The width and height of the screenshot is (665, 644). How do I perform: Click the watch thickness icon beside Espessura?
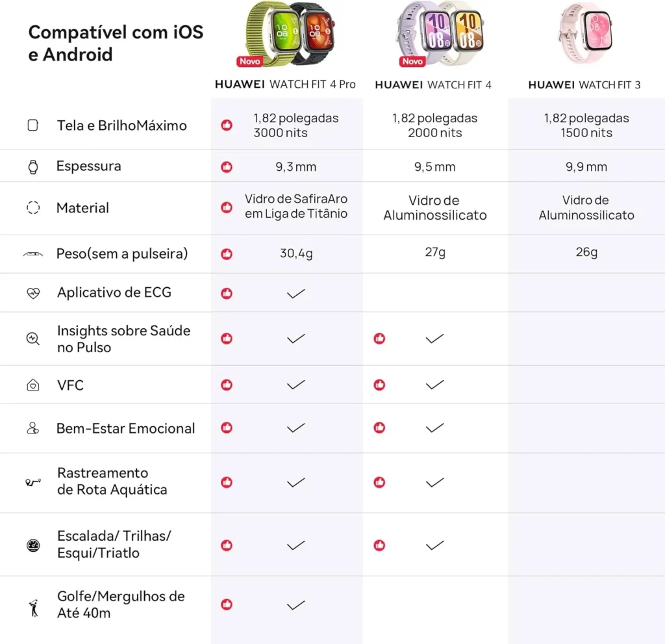coord(33,166)
